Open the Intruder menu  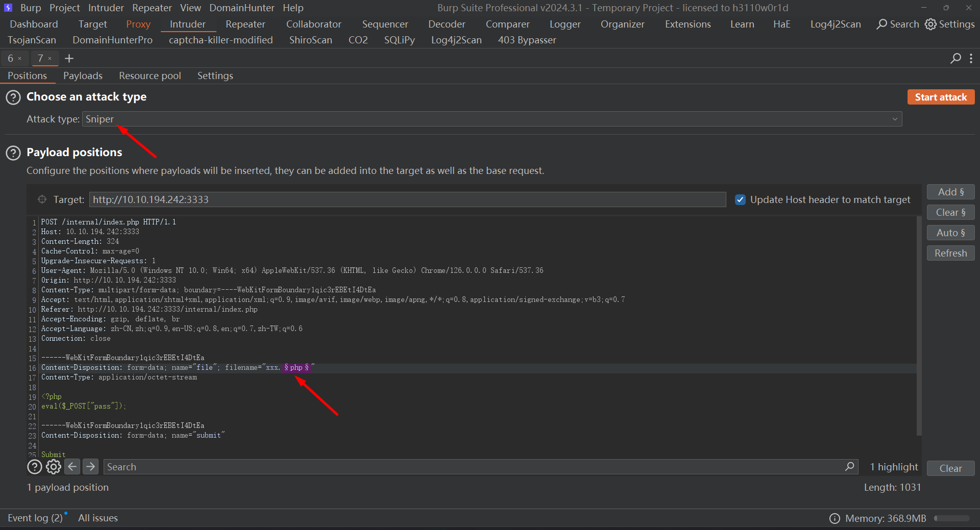click(106, 8)
